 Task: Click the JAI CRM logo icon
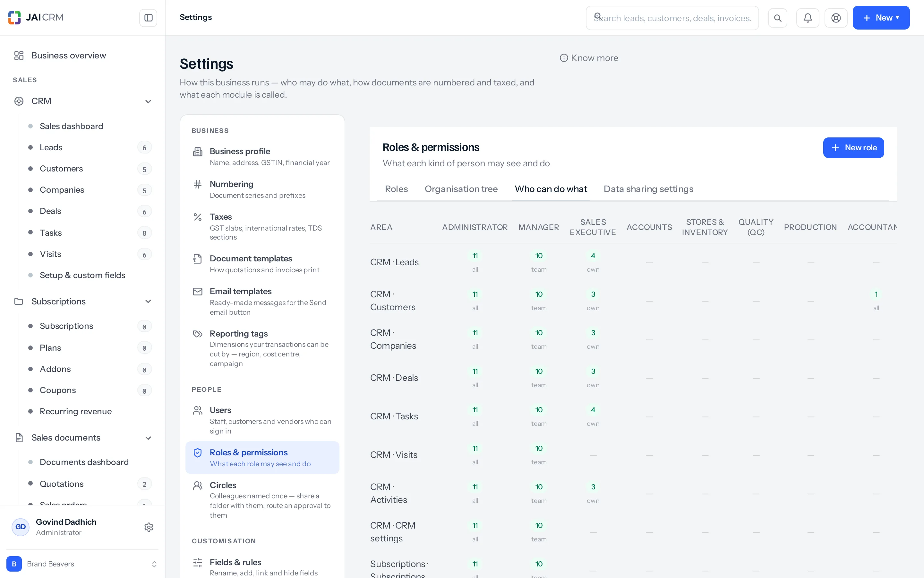14,18
